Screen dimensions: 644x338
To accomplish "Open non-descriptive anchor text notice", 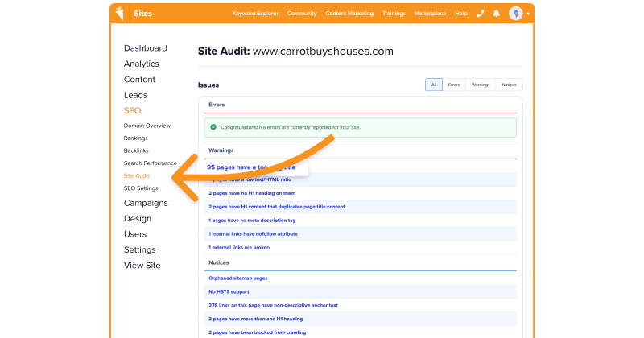I will coord(273,305).
